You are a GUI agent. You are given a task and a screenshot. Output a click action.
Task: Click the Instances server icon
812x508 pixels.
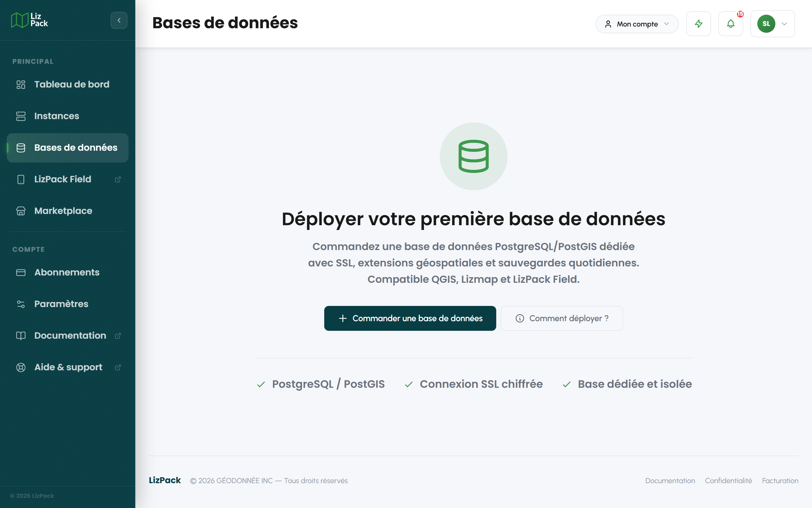[21, 116]
